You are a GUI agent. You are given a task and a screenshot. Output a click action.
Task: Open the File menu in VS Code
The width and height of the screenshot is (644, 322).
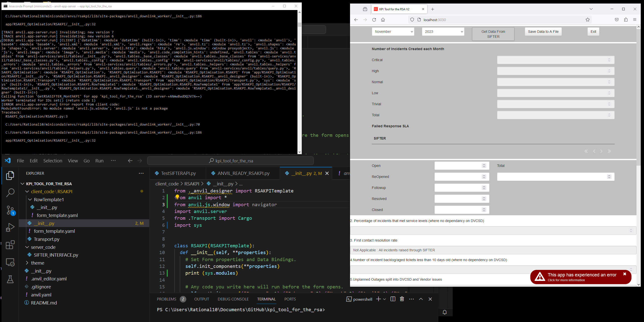pos(21,161)
